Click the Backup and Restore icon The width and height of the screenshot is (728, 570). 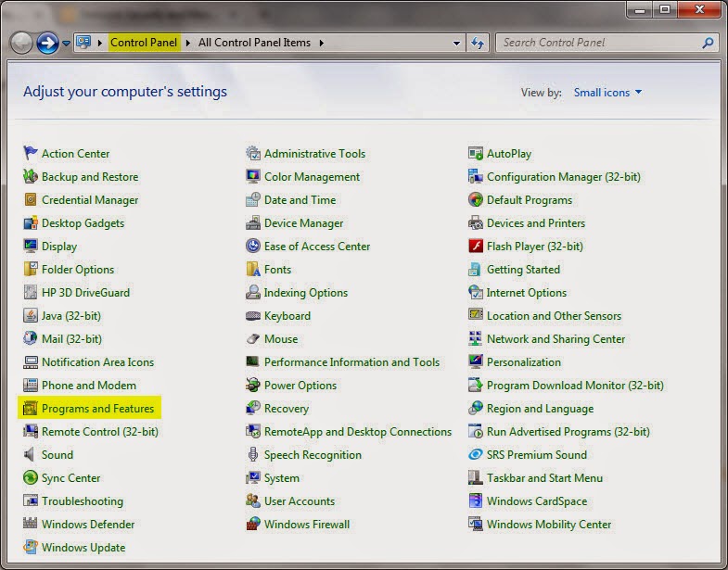[31, 176]
